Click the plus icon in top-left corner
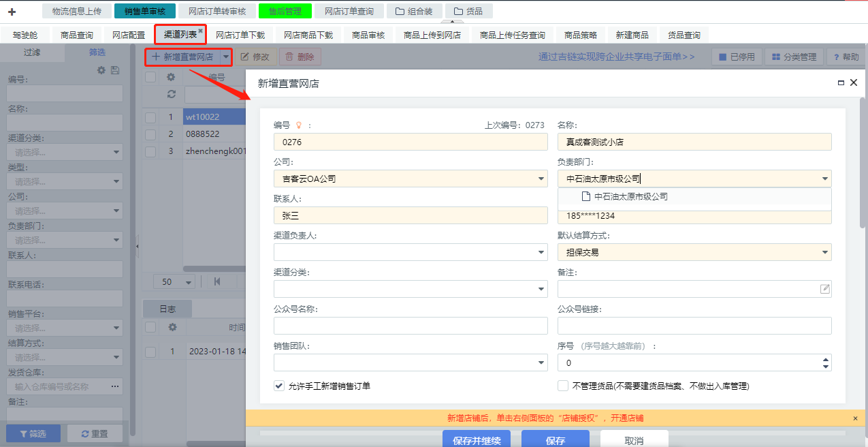Image resolution: width=868 pixels, height=447 pixels. click(12, 12)
